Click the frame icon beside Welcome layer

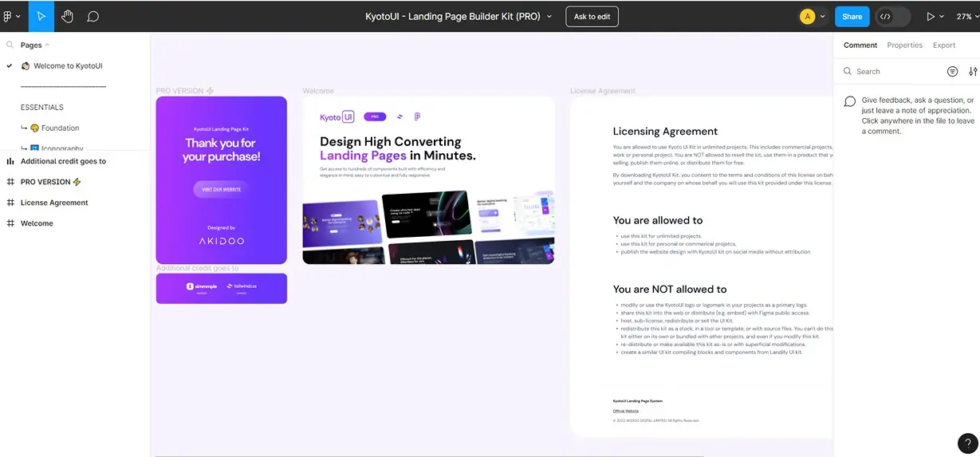pyautogui.click(x=10, y=223)
